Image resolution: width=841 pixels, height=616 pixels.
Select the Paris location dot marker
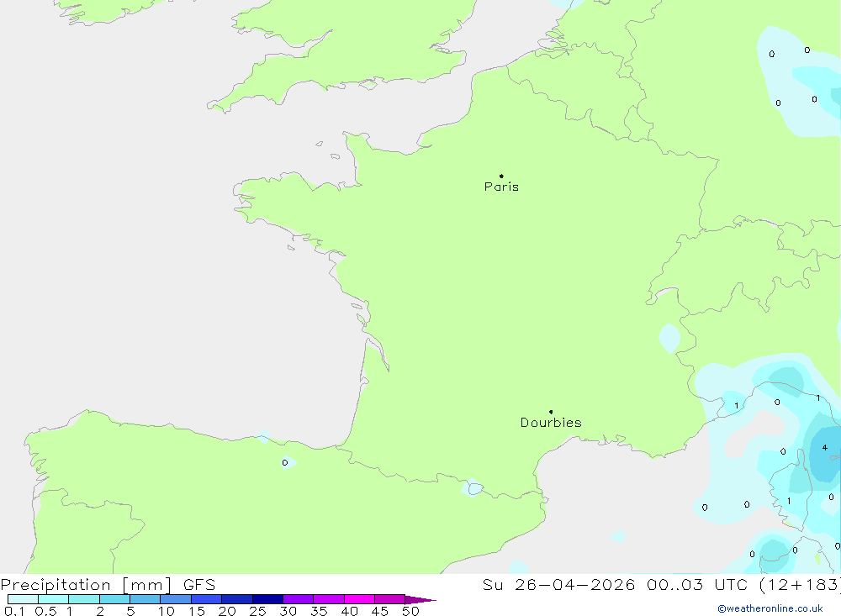[501, 176]
